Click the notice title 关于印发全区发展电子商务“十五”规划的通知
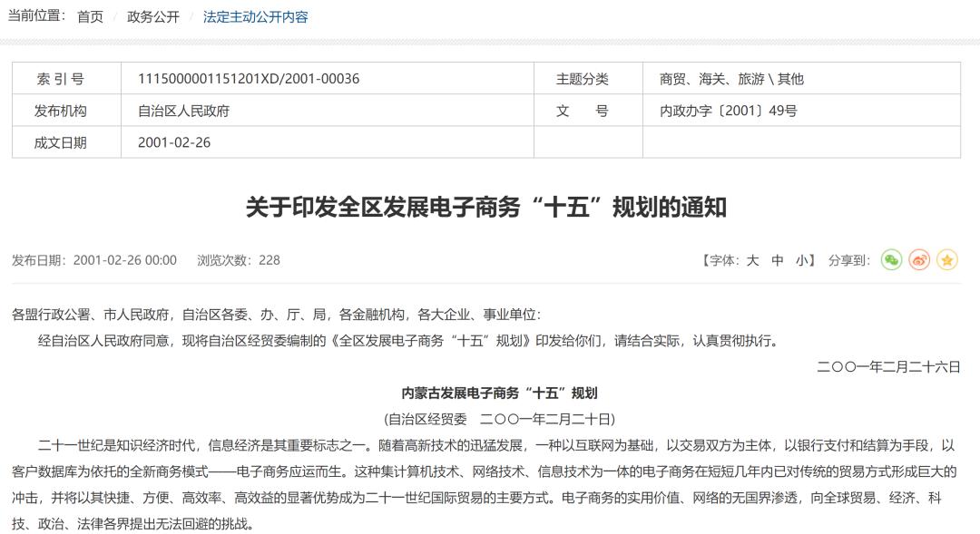The width and height of the screenshot is (980, 534). click(486, 208)
